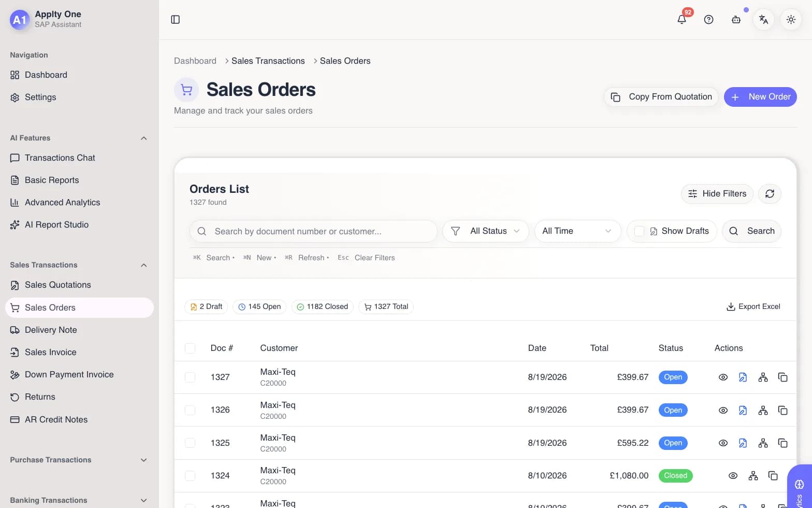Viewport: 812px width, 508px height.
Task: Duplicate order 1327 with the copy icon
Action: [782, 377]
